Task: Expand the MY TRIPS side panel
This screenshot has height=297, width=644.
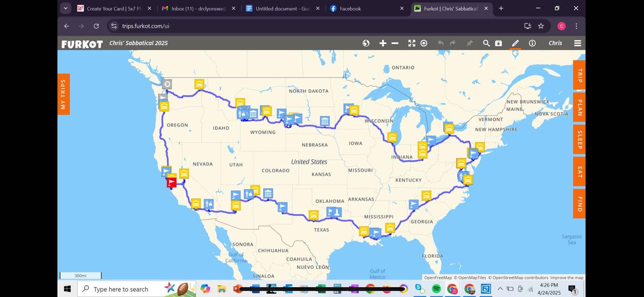Action: 63,94
